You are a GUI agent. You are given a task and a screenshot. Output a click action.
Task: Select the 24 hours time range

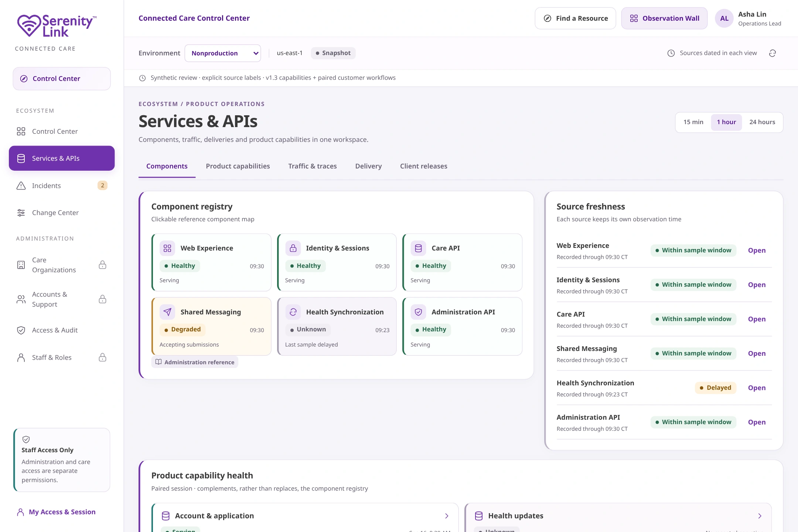pyautogui.click(x=762, y=122)
